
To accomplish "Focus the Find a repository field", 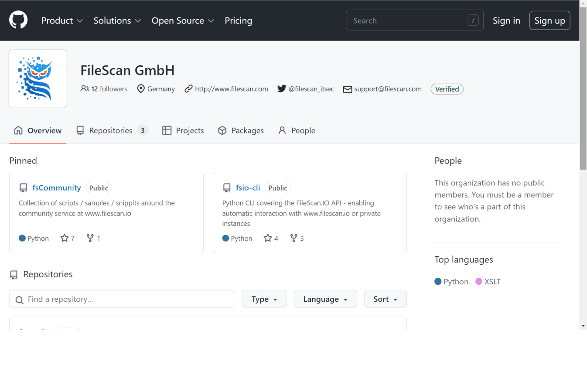I will pos(122,299).
